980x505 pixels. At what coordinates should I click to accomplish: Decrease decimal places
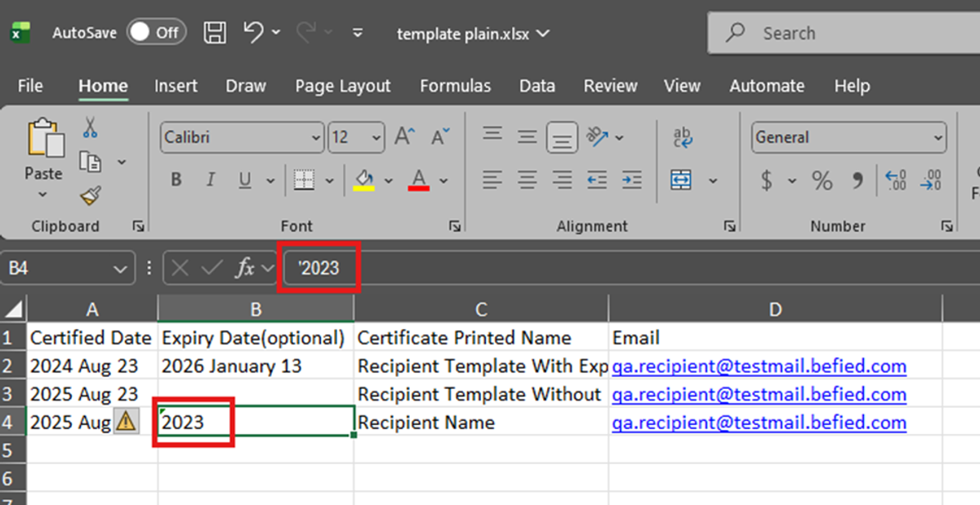click(x=930, y=180)
